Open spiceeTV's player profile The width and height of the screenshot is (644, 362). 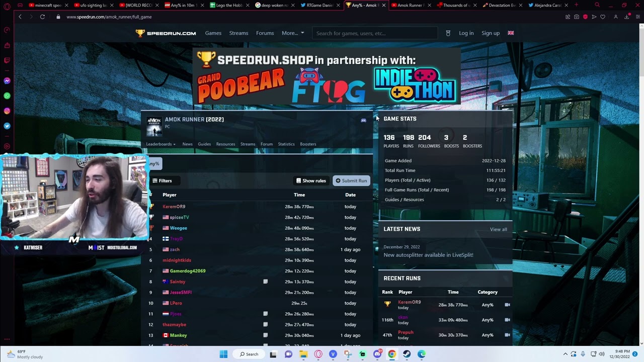(x=179, y=217)
